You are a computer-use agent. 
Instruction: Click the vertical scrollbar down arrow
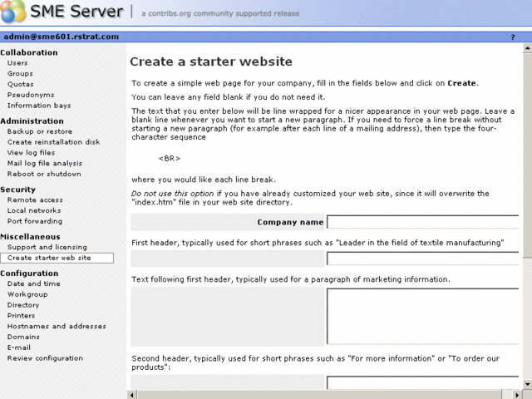click(x=527, y=384)
